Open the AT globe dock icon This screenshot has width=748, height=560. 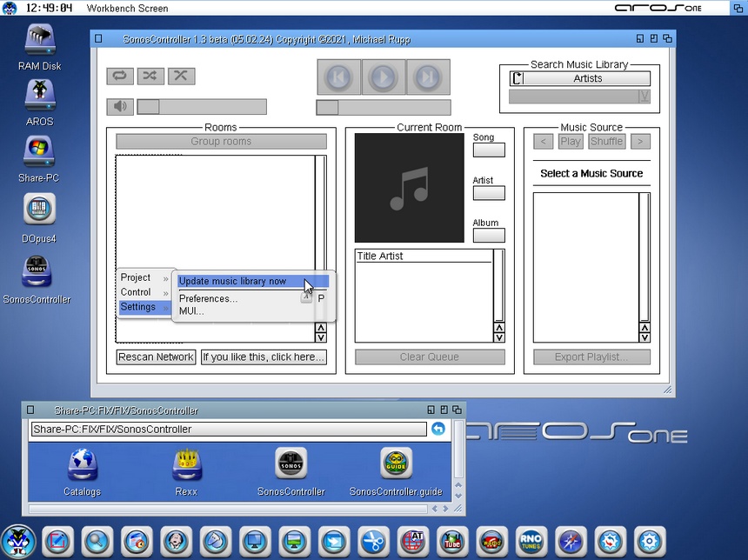[x=412, y=542]
